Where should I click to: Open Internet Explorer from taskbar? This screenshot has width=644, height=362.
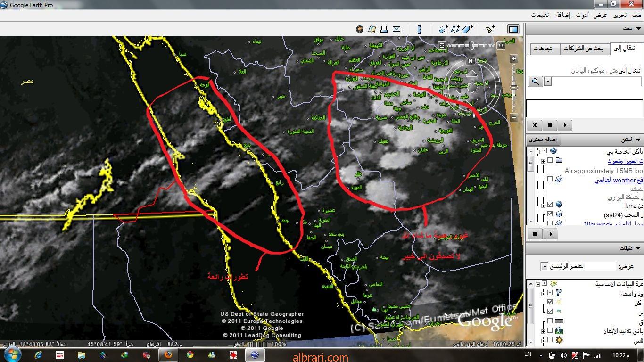tap(38, 354)
